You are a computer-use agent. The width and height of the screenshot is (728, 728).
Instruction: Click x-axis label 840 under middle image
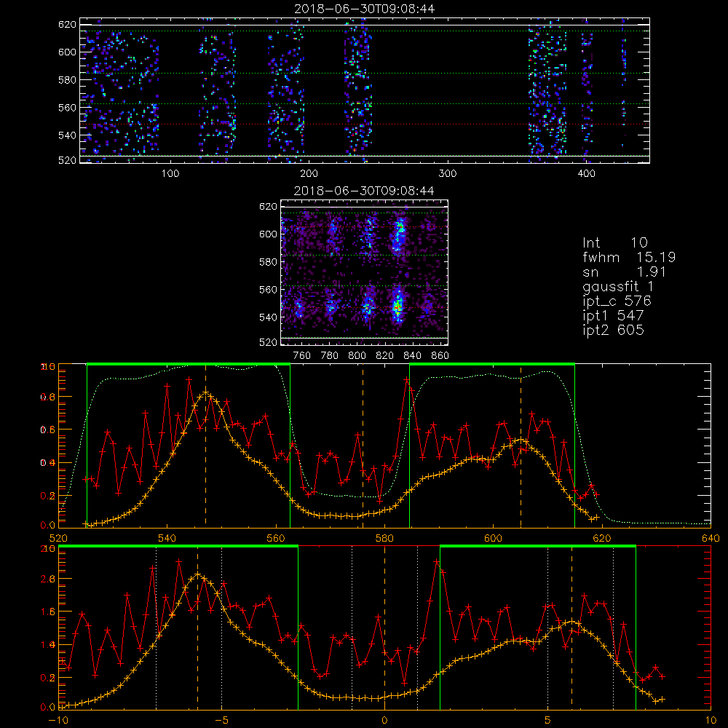(x=412, y=356)
